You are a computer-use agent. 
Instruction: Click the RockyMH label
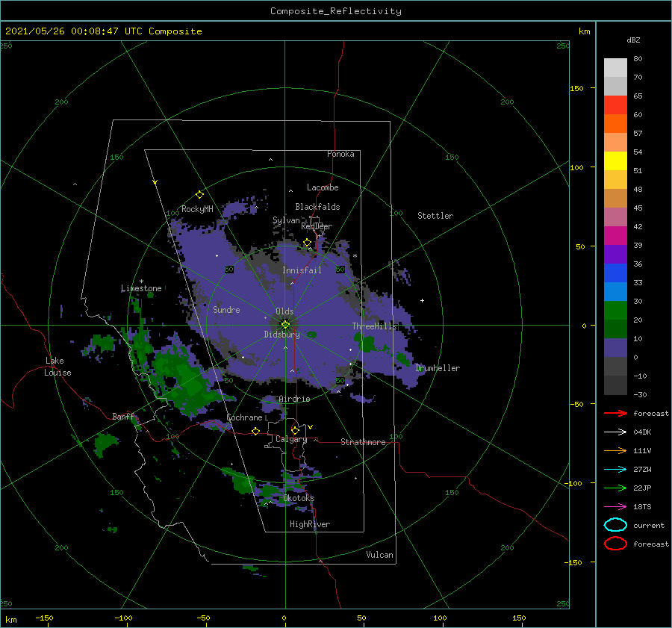pos(197,209)
